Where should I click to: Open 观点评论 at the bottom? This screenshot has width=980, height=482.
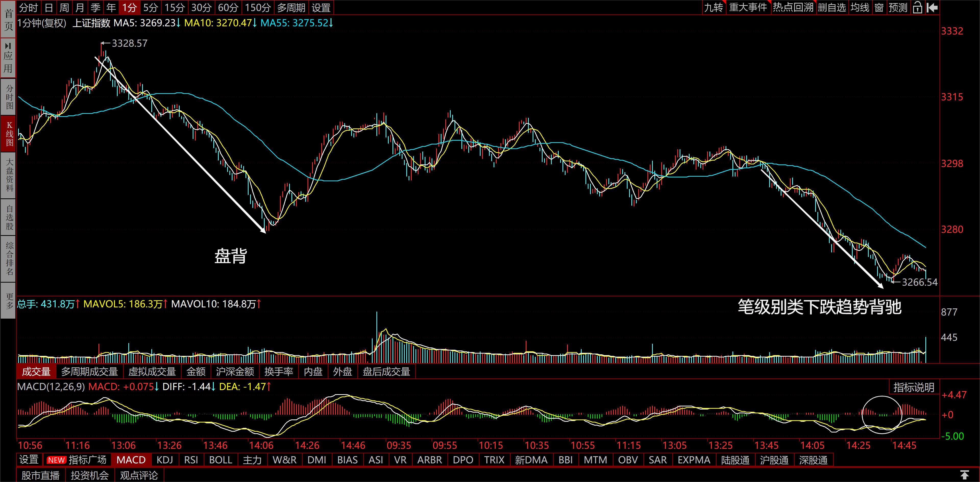click(x=139, y=476)
